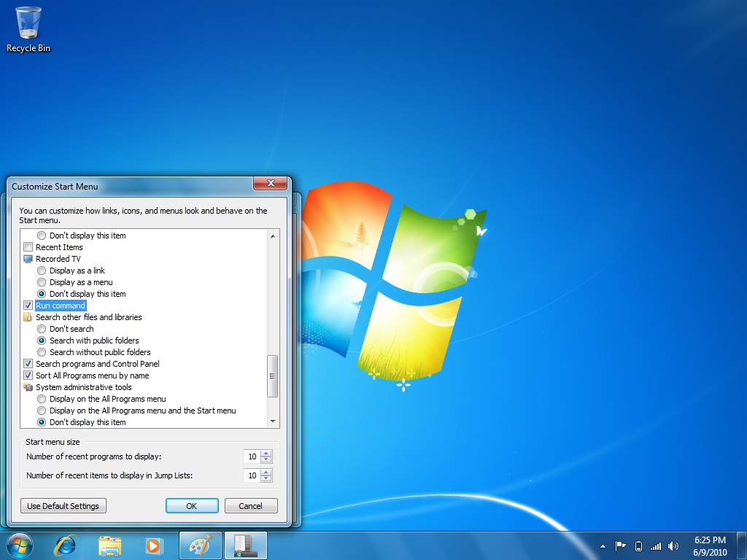Image resolution: width=747 pixels, height=560 pixels.
Task: Click the options list scrollbar thumb
Action: point(273,376)
